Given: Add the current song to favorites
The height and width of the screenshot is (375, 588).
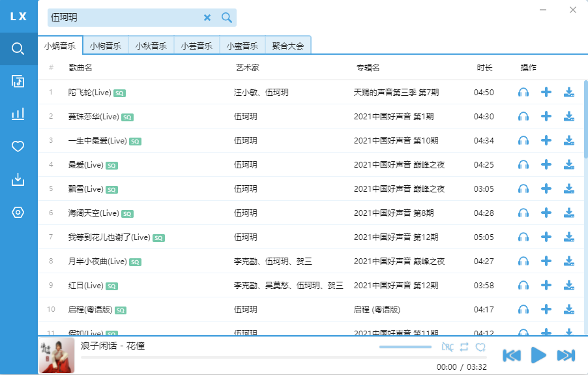Looking at the screenshot, I should click(481, 347).
